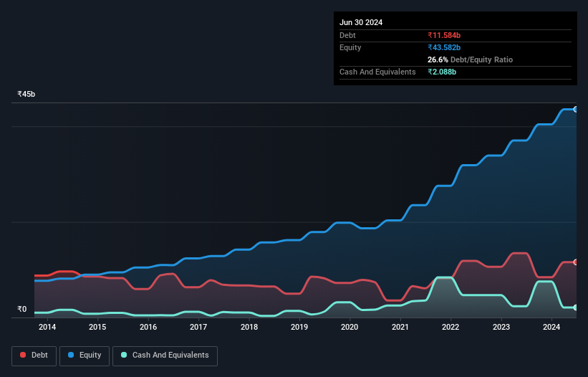Click the Equity row label in tooltip

(x=350, y=47)
